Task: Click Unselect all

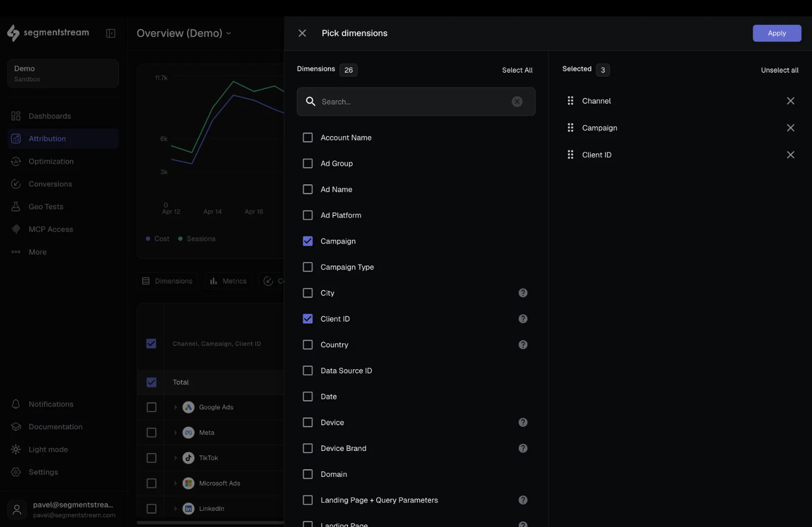Action: [x=780, y=70]
